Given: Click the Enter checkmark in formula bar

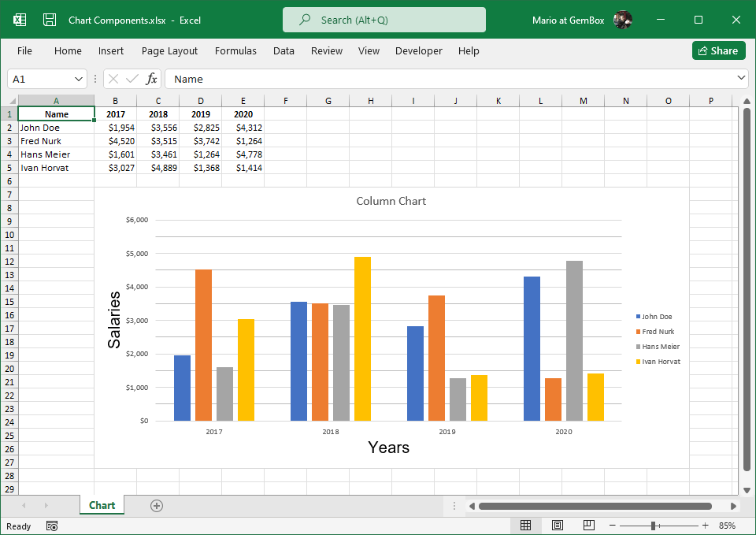Looking at the screenshot, I should point(132,79).
